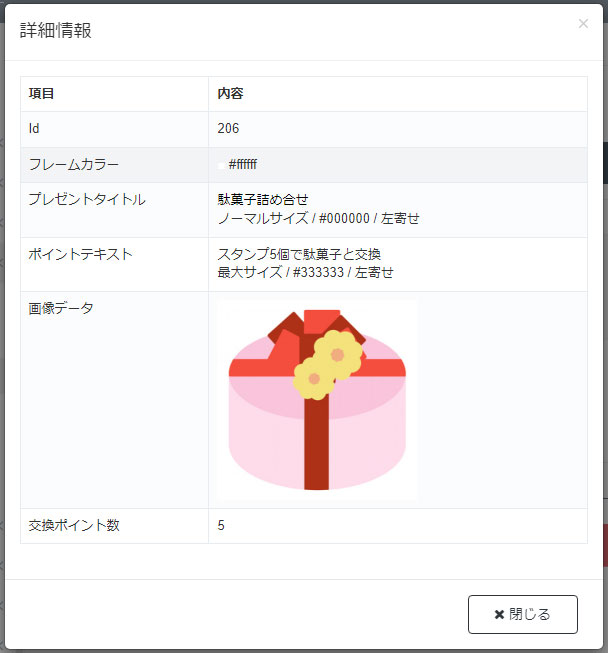The width and height of the screenshot is (608, 653).
Task: Click the exchange point value 5
Action: pyautogui.click(x=221, y=525)
